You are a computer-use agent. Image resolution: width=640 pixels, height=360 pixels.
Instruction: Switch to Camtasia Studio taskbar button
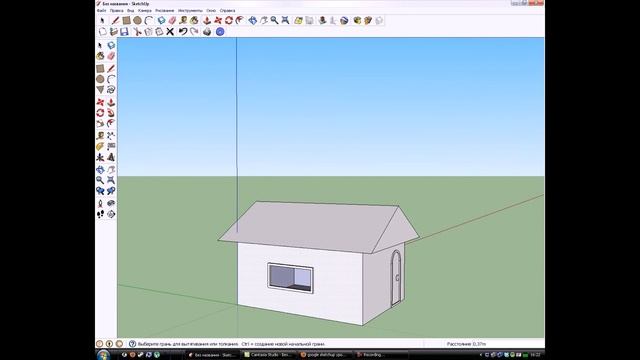268,355
